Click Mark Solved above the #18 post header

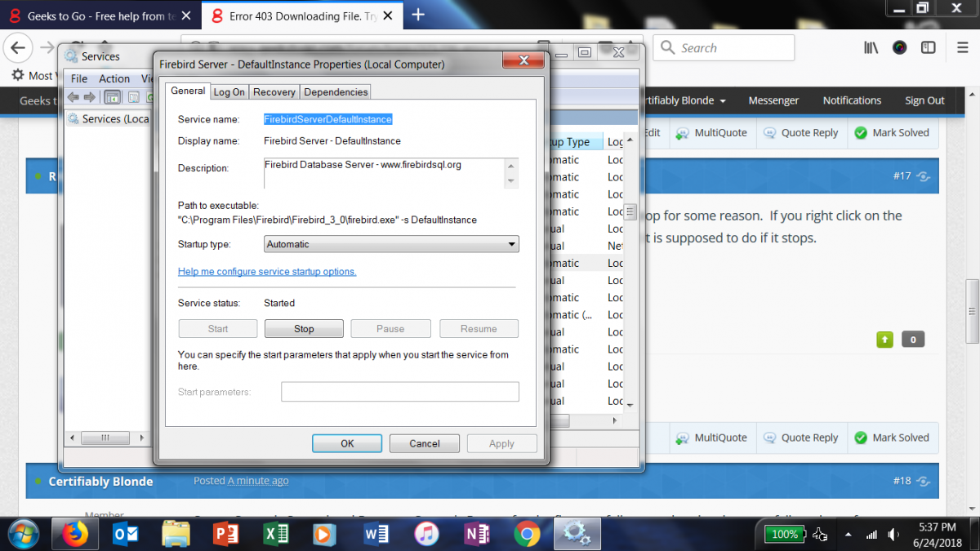click(893, 438)
